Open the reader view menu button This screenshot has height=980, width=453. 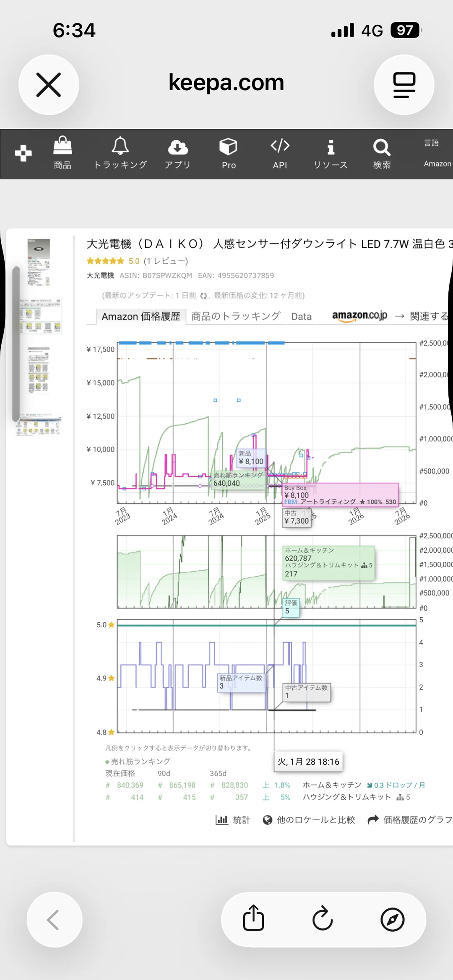404,85
